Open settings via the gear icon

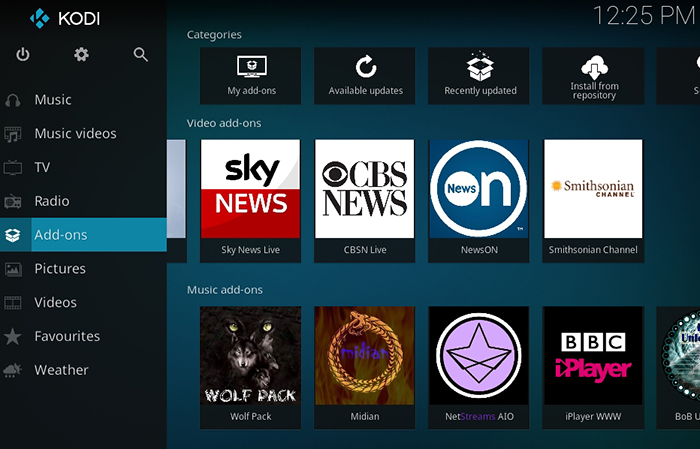81,54
